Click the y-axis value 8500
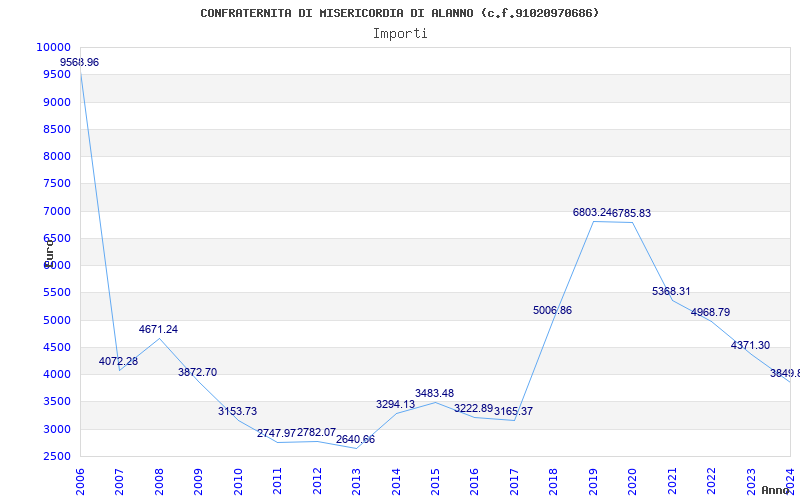Image resolution: width=800 pixels, height=500 pixels. [x=57, y=129]
